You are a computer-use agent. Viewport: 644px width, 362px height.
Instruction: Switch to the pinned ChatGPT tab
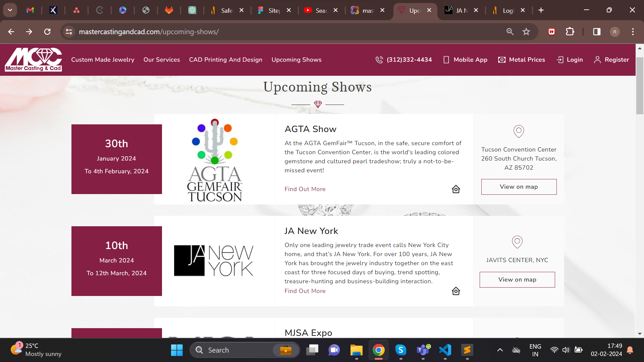(x=192, y=10)
